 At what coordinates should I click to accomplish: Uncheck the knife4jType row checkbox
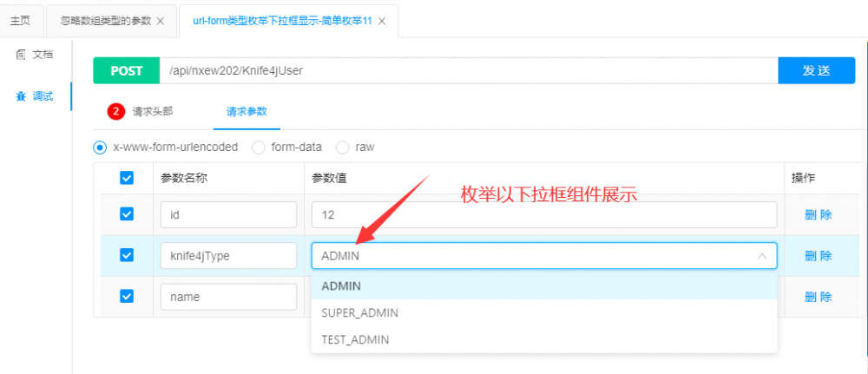[x=127, y=255]
